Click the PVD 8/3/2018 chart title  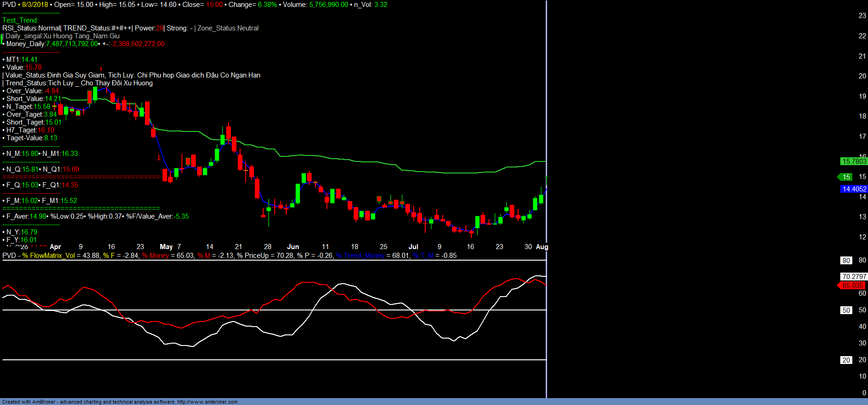click(x=25, y=5)
